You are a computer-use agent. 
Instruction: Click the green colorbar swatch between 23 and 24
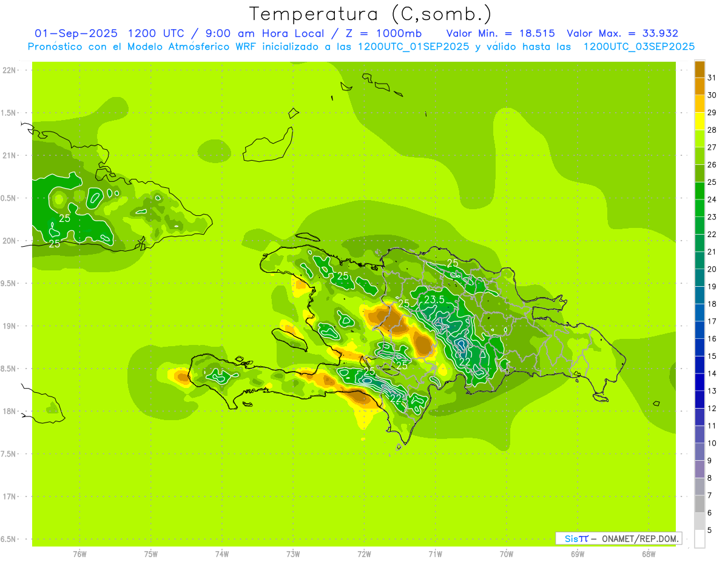pyautogui.click(x=699, y=208)
